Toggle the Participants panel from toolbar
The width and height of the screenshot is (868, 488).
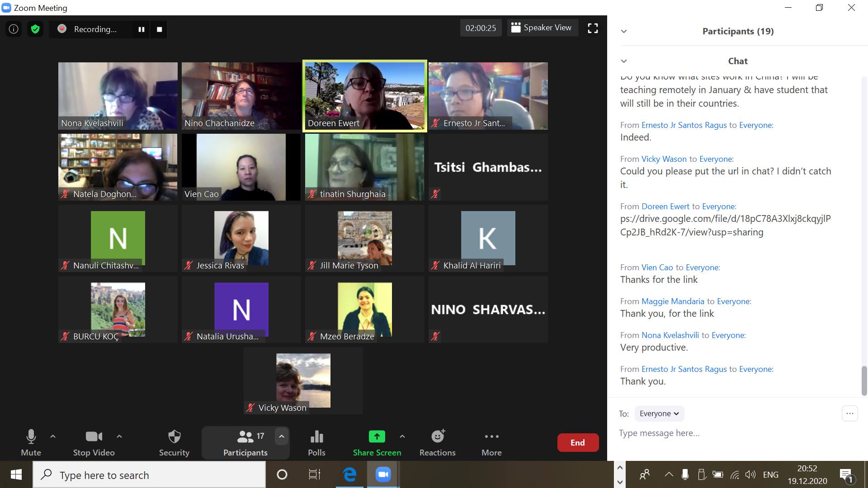click(x=245, y=443)
